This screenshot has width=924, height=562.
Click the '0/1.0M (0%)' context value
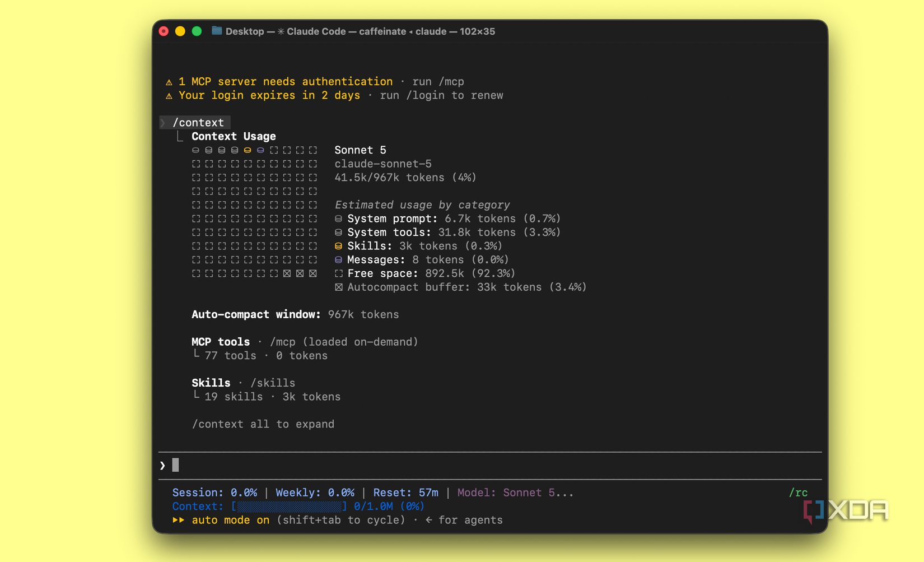(x=389, y=507)
